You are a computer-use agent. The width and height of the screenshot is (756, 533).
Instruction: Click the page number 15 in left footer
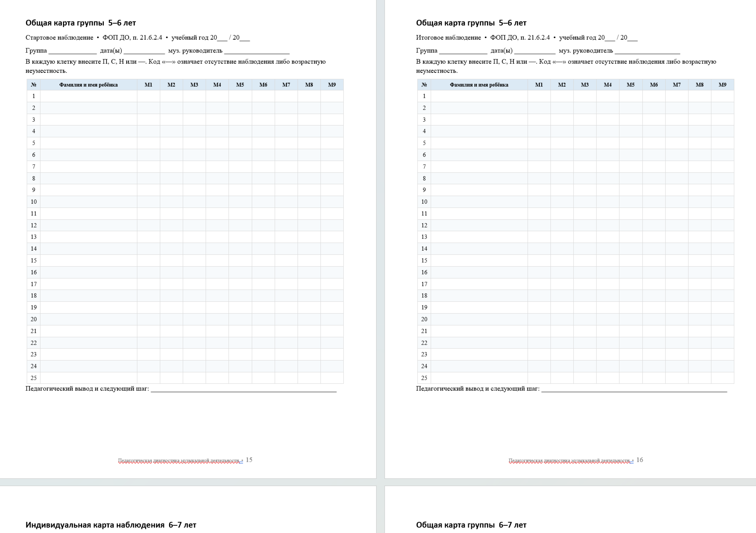tap(249, 460)
